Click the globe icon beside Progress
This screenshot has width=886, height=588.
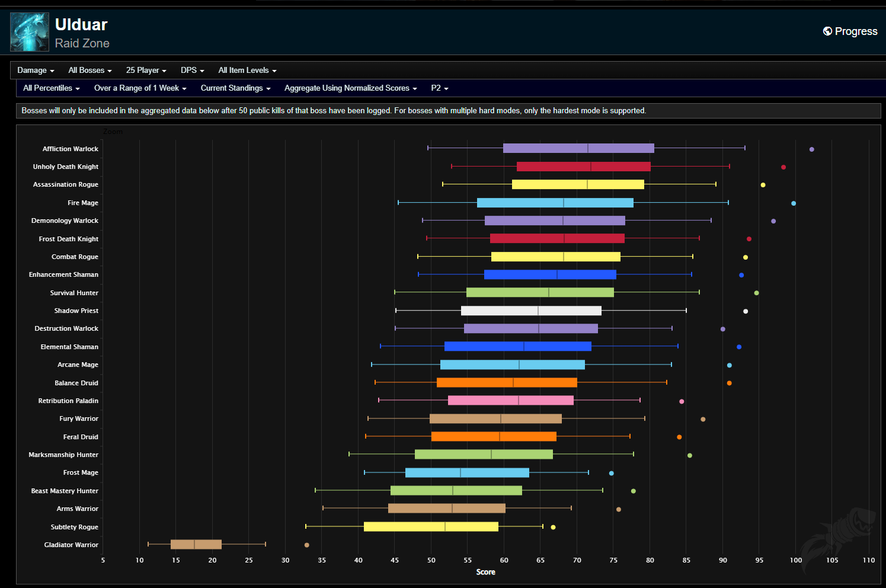pos(827,31)
